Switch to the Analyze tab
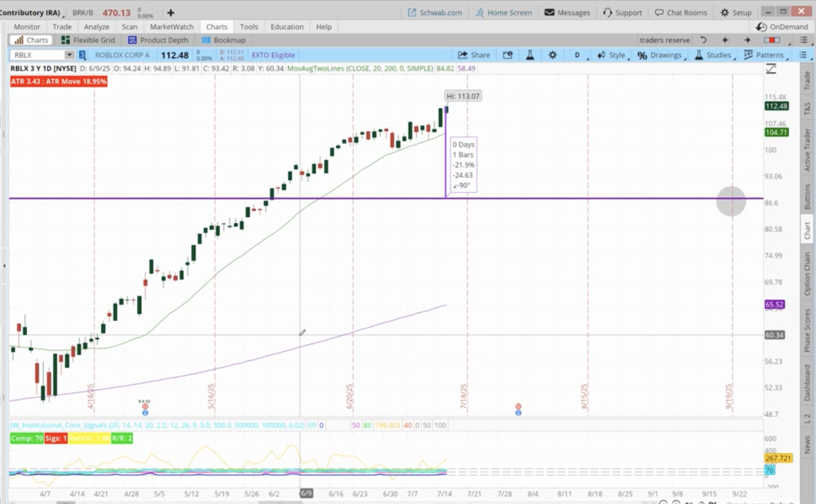816x504 pixels. (x=96, y=27)
